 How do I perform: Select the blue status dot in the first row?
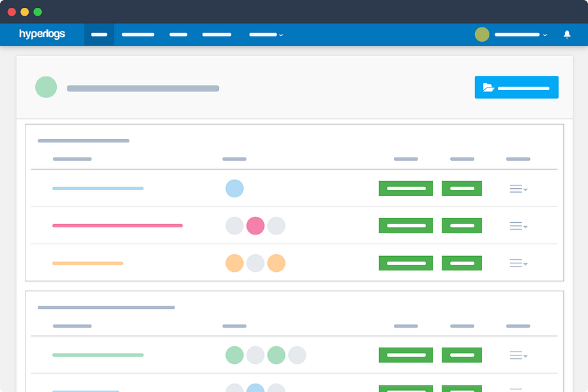[x=235, y=188]
